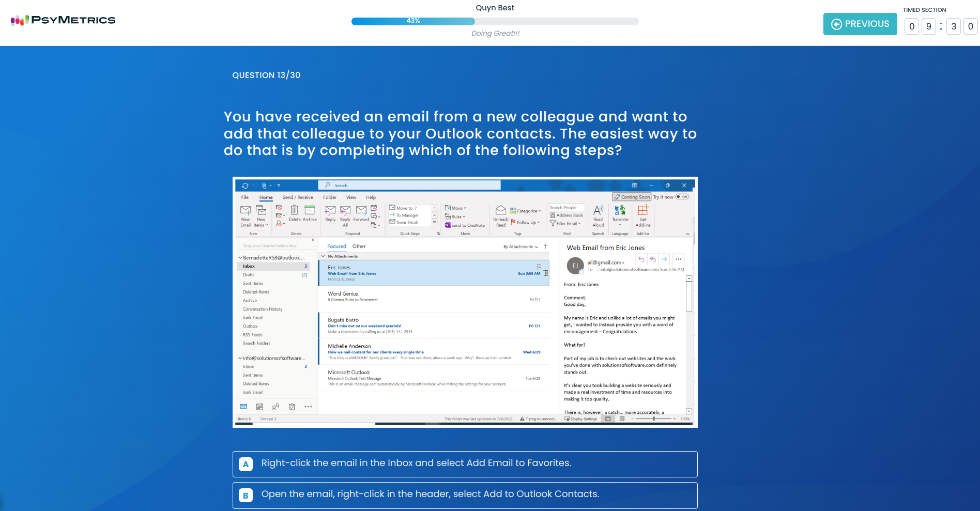This screenshot has width=980, height=511.
Task: Click the Archive icon in ribbon
Action: click(x=310, y=211)
